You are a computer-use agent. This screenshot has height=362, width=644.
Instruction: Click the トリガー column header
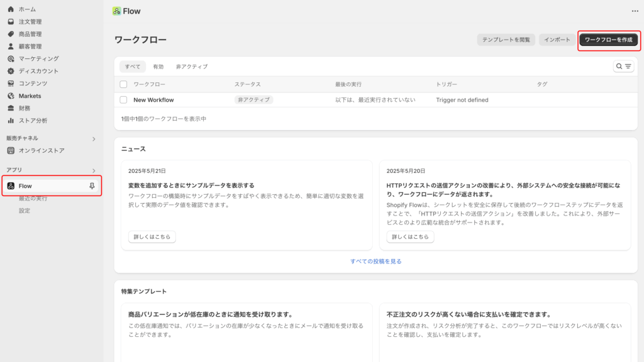447,84
